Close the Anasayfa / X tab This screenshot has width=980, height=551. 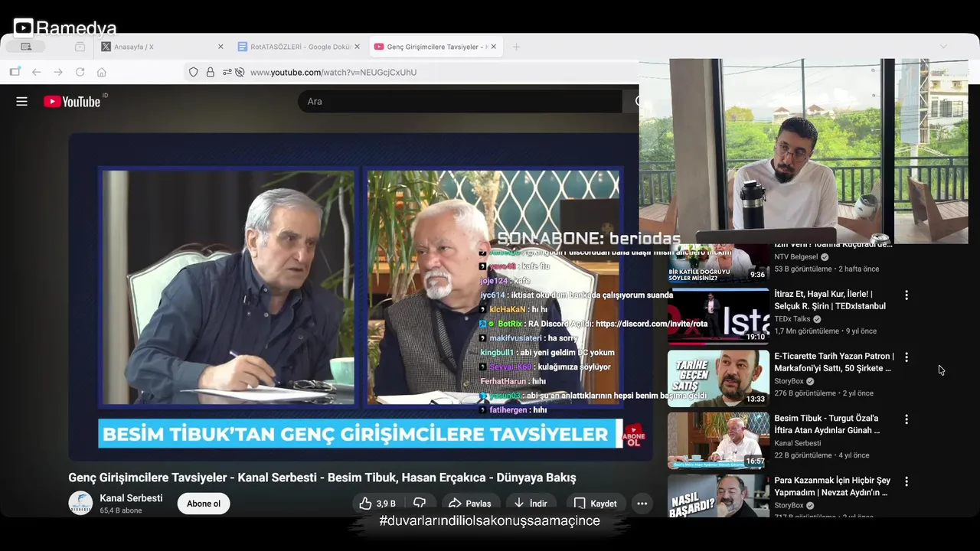click(x=220, y=47)
